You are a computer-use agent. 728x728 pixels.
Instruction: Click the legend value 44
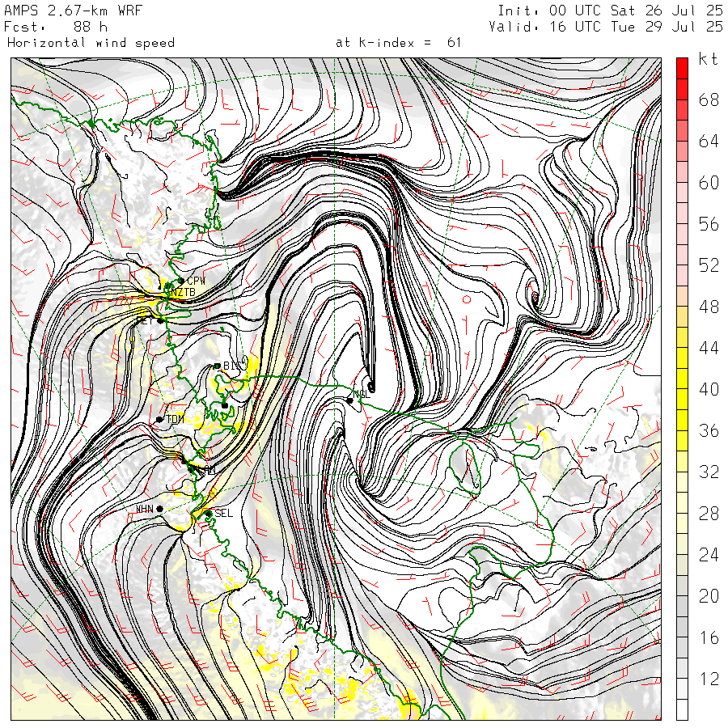709,348
